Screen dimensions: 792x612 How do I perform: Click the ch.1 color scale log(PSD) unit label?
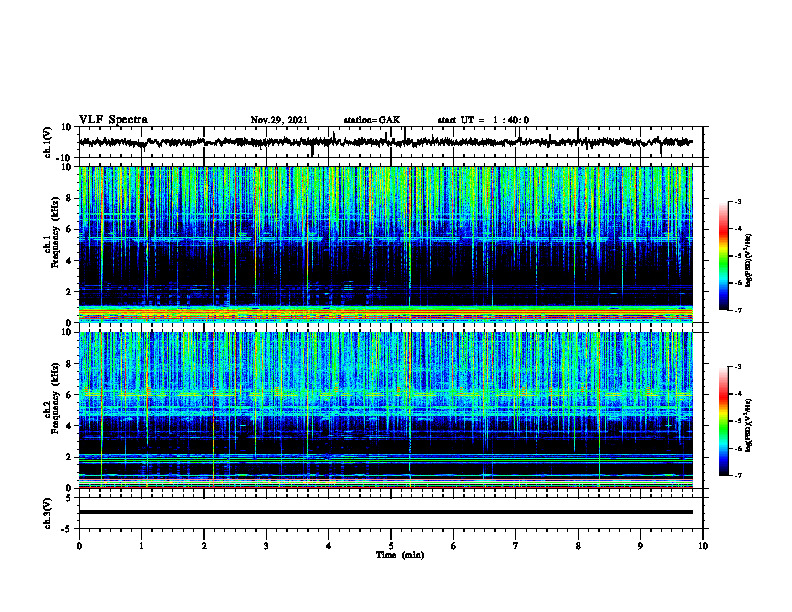click(x=749, y=261)
